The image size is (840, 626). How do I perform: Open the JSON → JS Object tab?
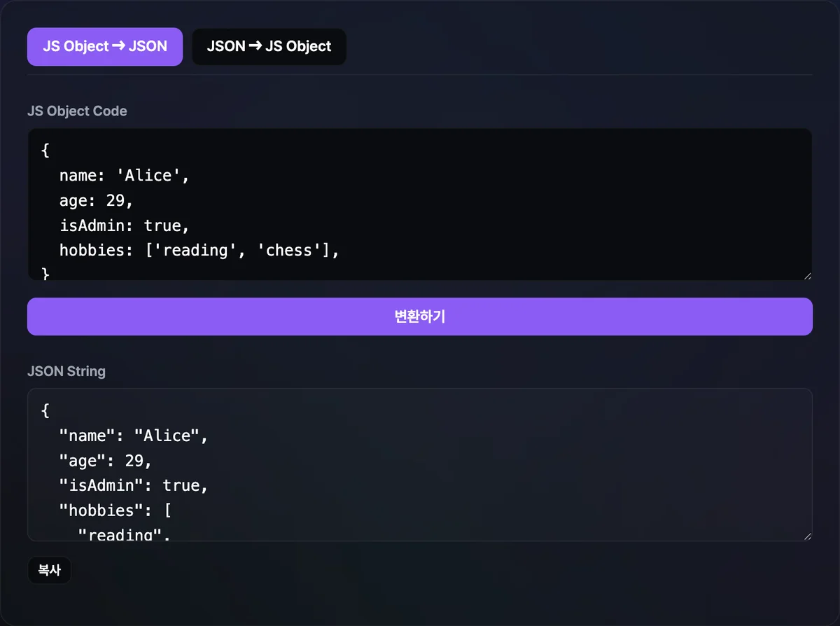pos(269,47)
